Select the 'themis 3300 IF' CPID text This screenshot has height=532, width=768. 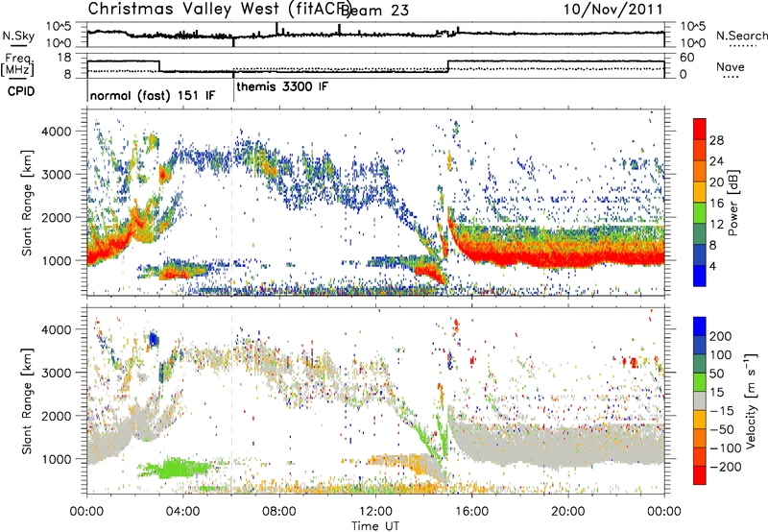[x=282, y=86]
